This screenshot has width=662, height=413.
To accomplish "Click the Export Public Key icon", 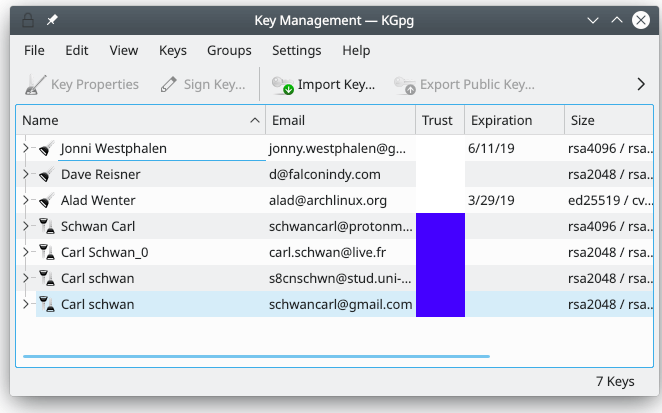I will pyautogui.click(x=405, y=85).
